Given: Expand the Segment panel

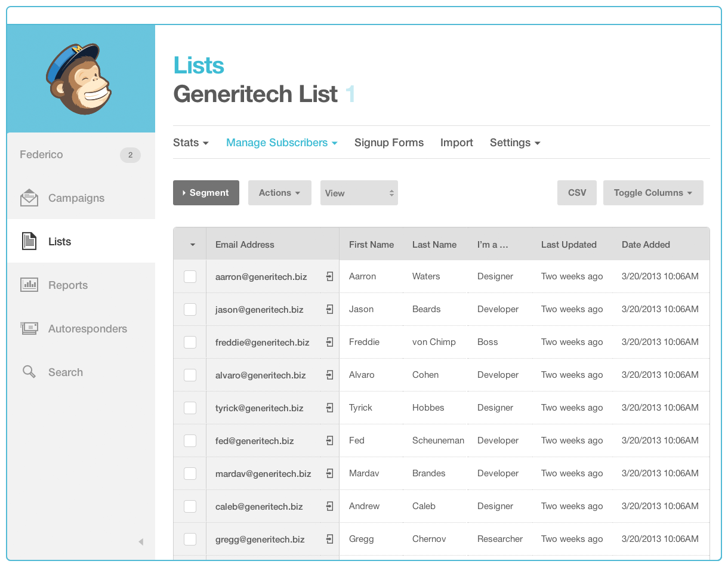Looking at the screenshot, I should click(x=206, y=193).
